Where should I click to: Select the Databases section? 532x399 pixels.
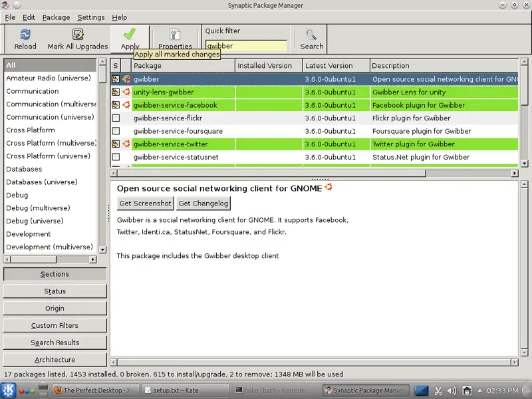tap(51, 169)
